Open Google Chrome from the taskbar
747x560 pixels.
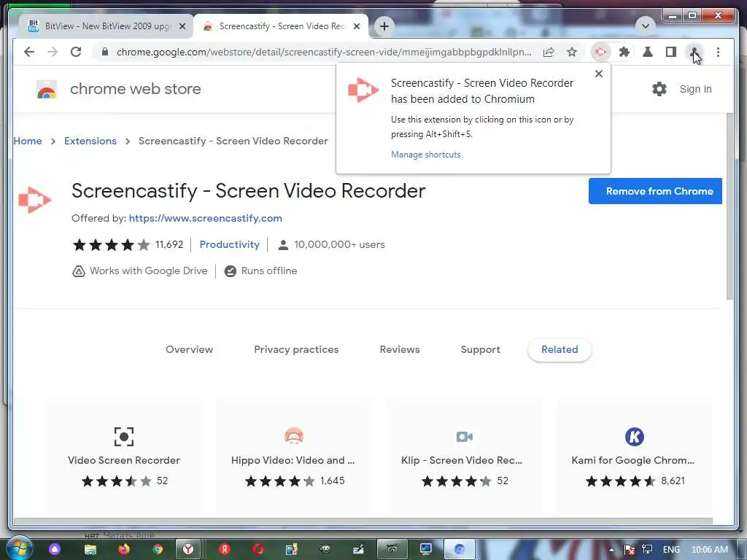(x=158, y=550)
